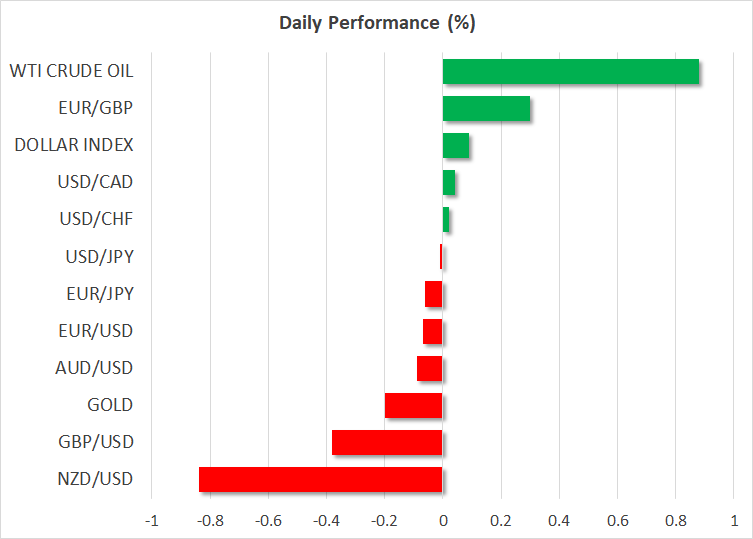Click the NZD/USD red bar
The width and height of the screenshot is (753, 539).
[320, 480]
